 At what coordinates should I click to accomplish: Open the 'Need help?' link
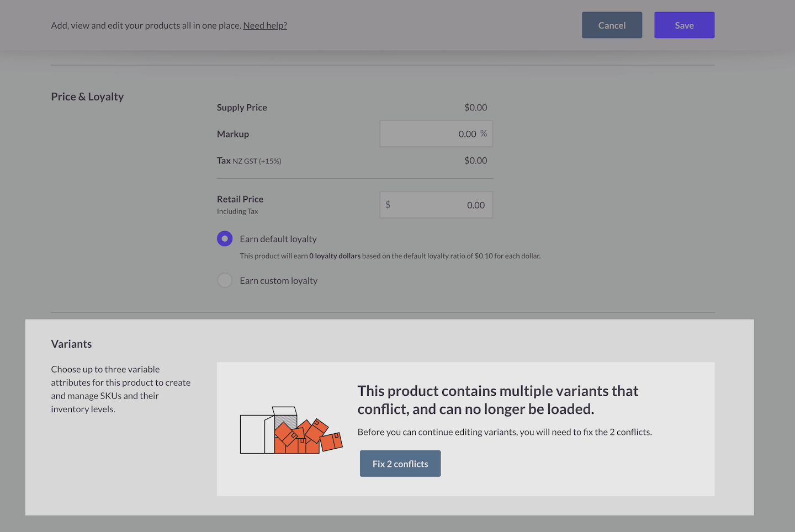click(x=265, y=25)
